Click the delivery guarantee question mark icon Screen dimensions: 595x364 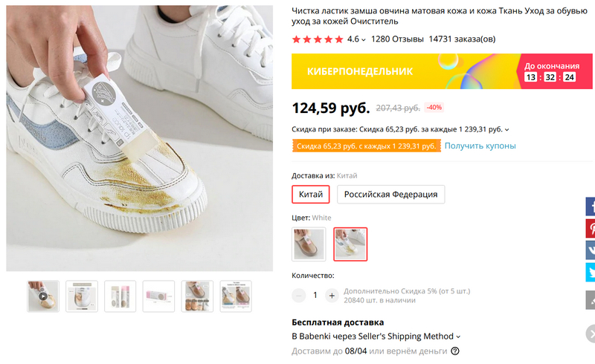(x=455, y=351)
